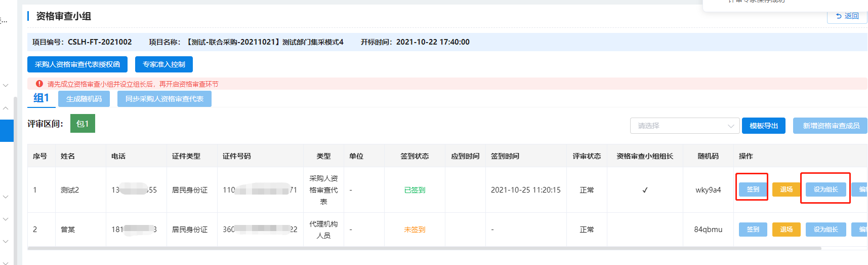Image resolution: width=868 pixels, height=265 pixels.
Task: Click 退场 for row 曾某
Action: point(786,230)
